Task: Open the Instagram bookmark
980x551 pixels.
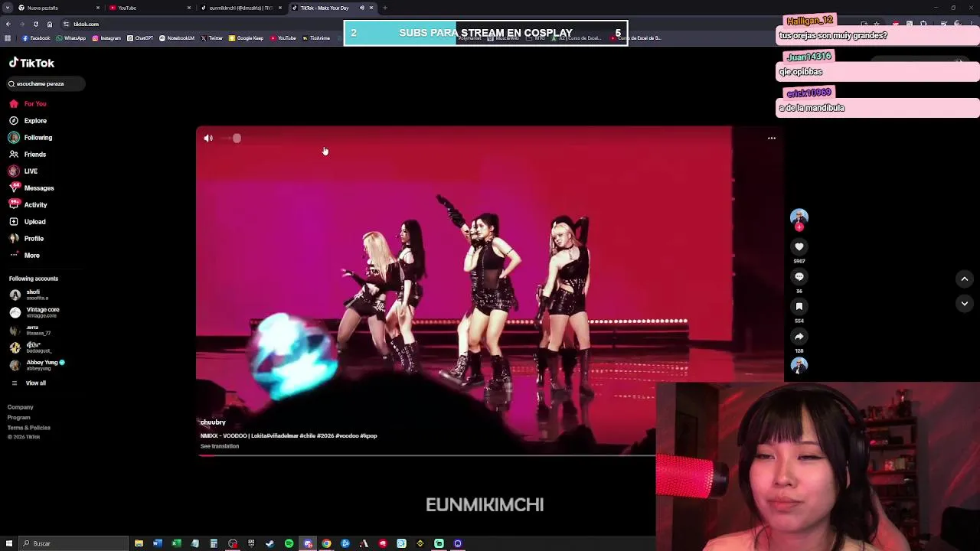Action: click(106, 37)
